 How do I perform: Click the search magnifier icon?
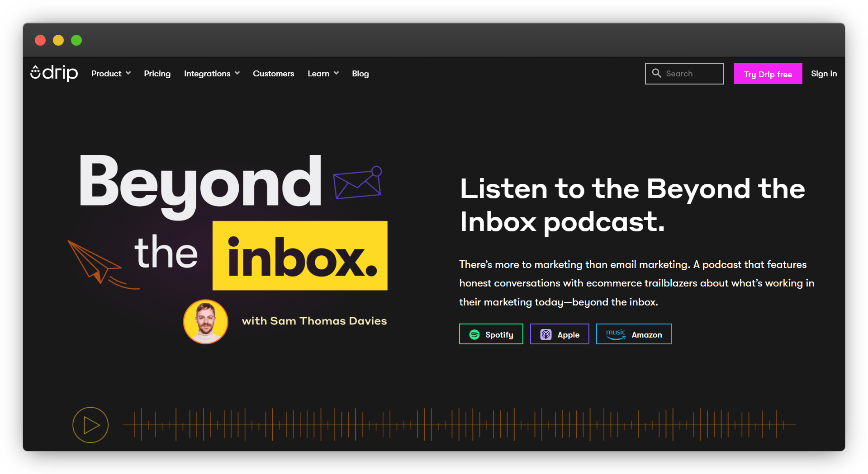pyautogui.click(x=656, y=73)
